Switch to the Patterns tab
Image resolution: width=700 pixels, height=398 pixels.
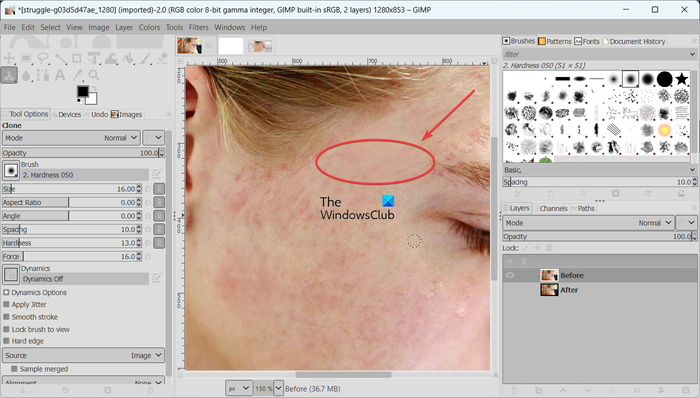pyautogui.click(x=554, y=41)
